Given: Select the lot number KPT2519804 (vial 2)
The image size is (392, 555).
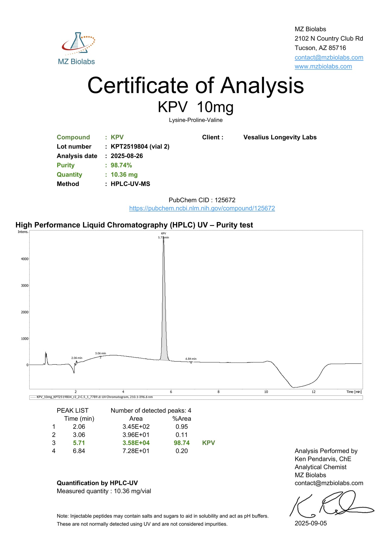Looking at the screenshot, I should tap(140, 147).
